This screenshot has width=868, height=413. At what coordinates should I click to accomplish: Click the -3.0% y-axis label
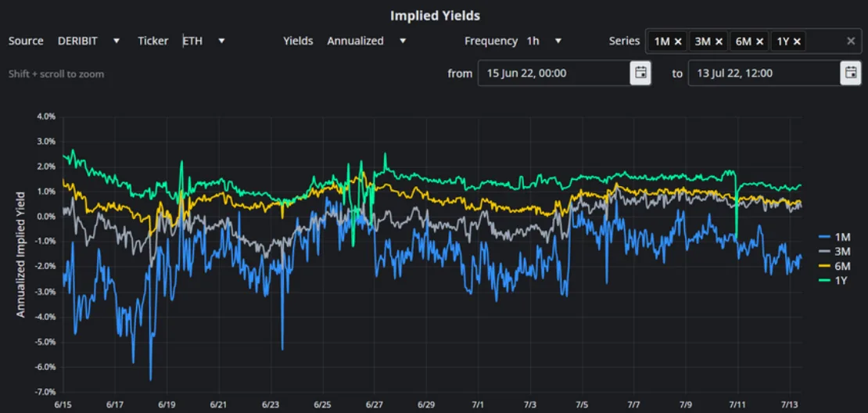[45, 293]
